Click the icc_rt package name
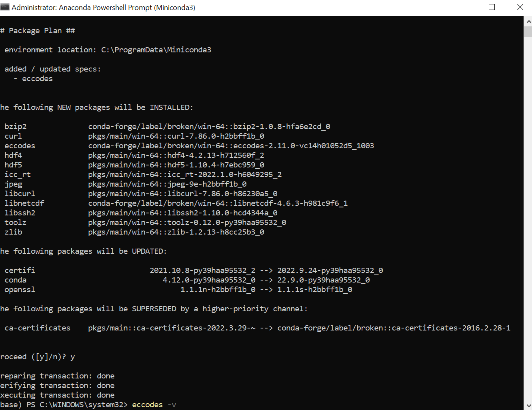Image resolution: width=532 pixels, height=410 pixels. tap(18, 175)
